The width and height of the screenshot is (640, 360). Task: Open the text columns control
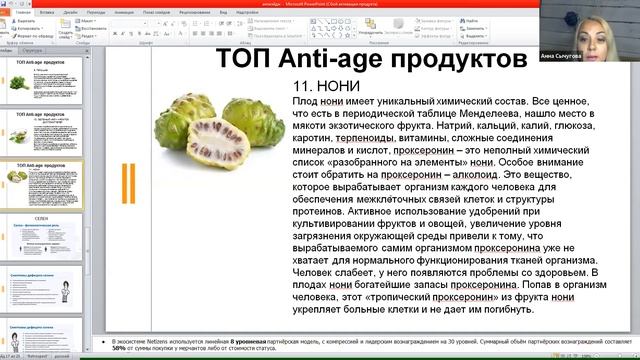(230, 33)
